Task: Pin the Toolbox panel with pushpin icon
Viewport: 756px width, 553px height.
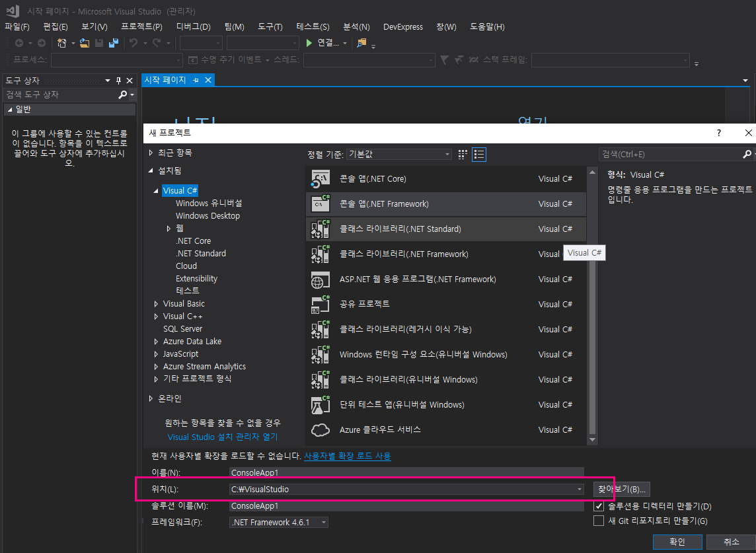Action: coord(118,81)
